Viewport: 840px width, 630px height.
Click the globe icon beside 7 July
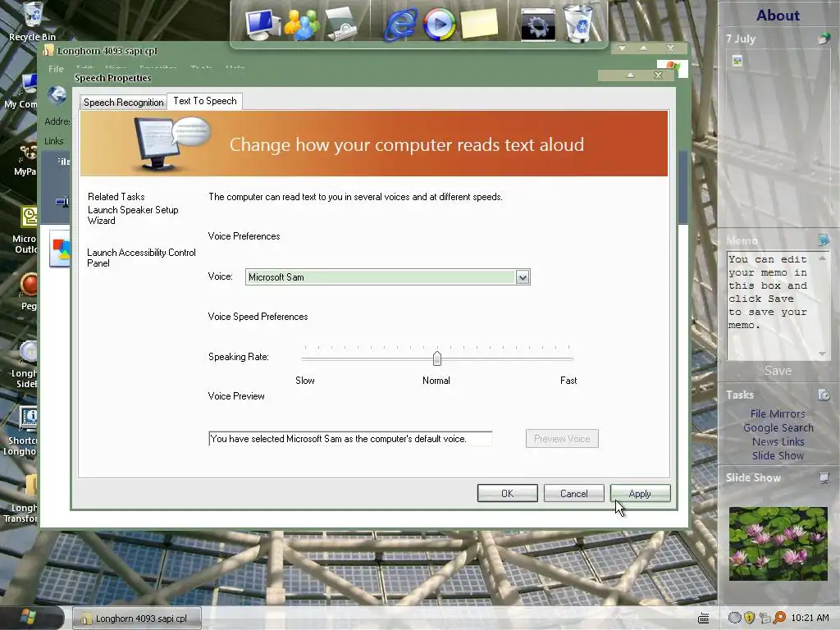[824, 38]
